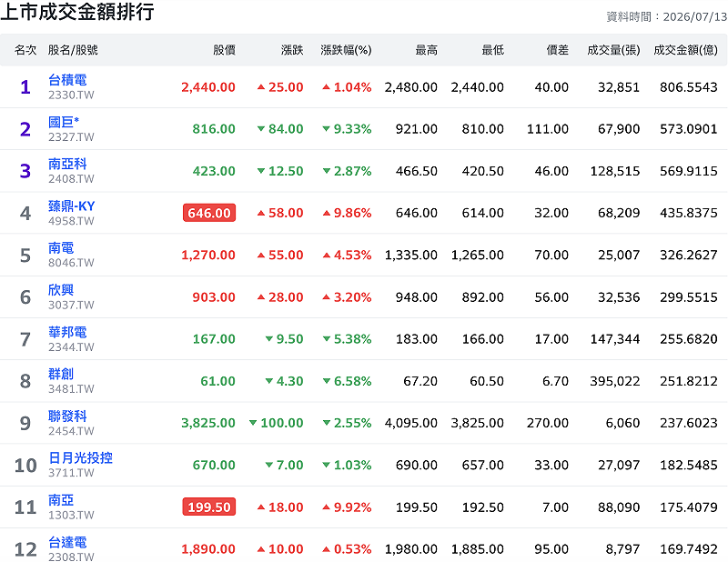Click the 7.00 drop of 日月光投控
This screenshot has height=562, width=728.
pyautogui.click(x=284, y=465)
